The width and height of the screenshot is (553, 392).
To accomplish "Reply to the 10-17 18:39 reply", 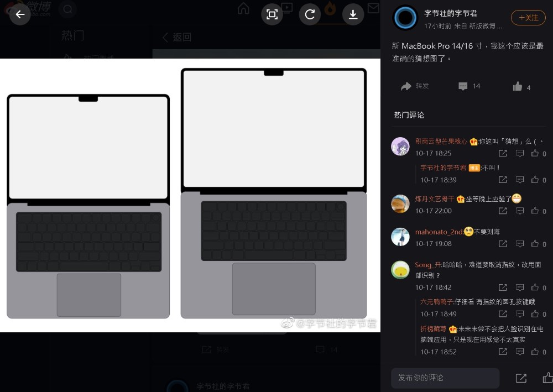I will click(520, 180).
